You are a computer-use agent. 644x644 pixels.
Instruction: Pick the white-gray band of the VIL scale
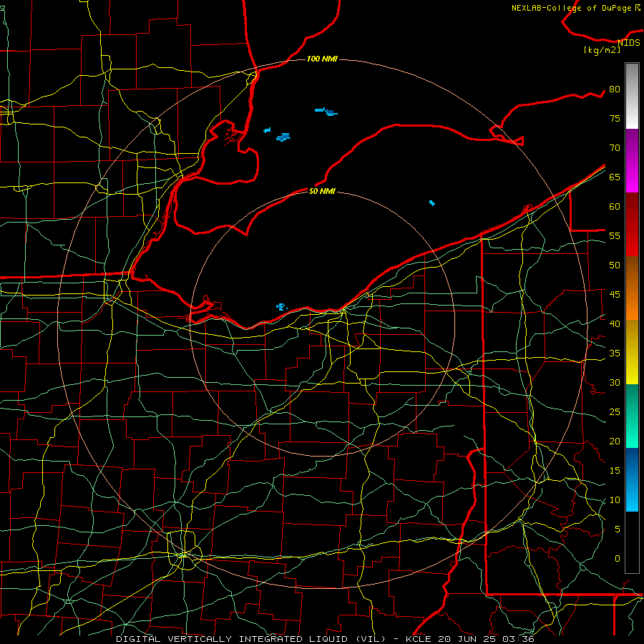[x=632, y=96]
